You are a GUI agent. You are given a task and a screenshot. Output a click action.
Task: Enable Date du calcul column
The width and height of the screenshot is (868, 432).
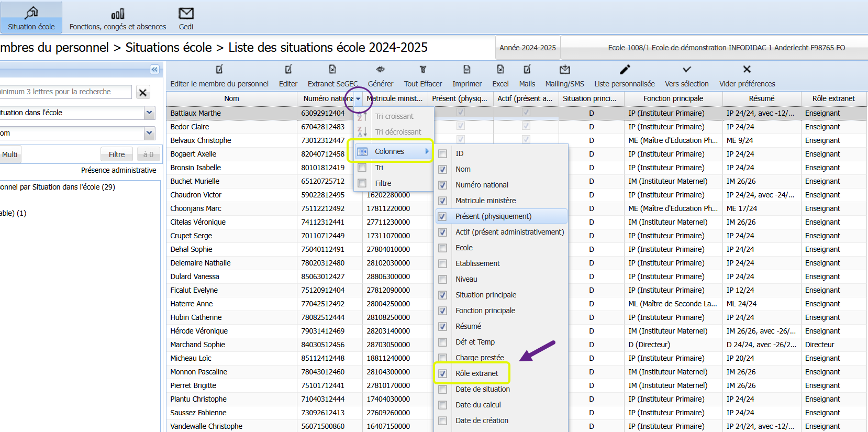click(443, 405)
